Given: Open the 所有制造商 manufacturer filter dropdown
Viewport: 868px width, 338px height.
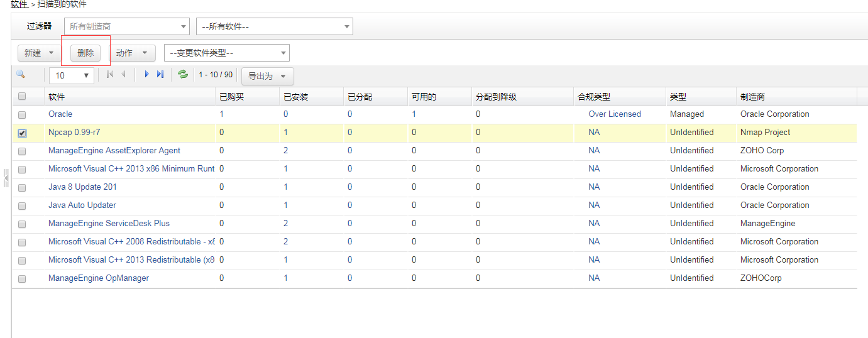Looking at the screenshot, I should click(126, 26).
